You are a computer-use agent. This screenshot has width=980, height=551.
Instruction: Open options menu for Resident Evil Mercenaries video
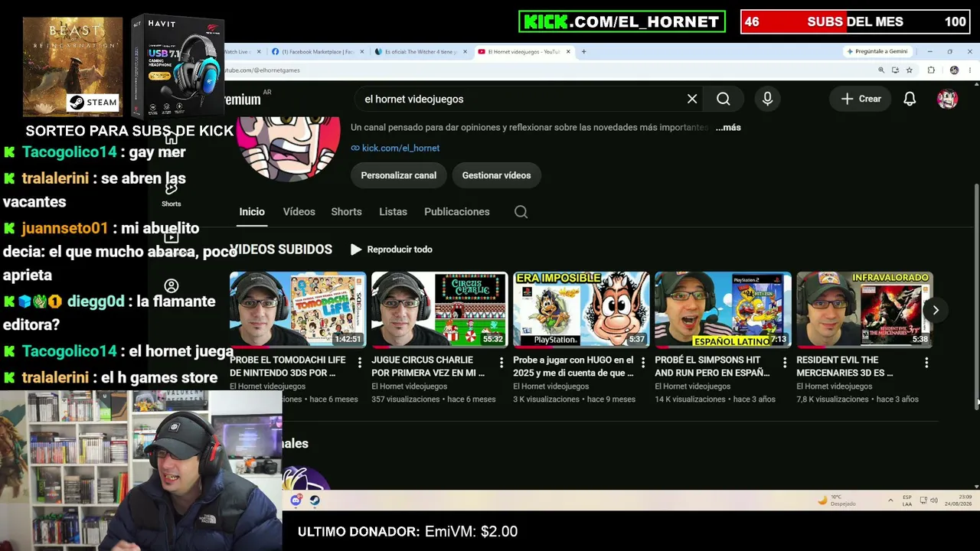click(x=926, y=362)
